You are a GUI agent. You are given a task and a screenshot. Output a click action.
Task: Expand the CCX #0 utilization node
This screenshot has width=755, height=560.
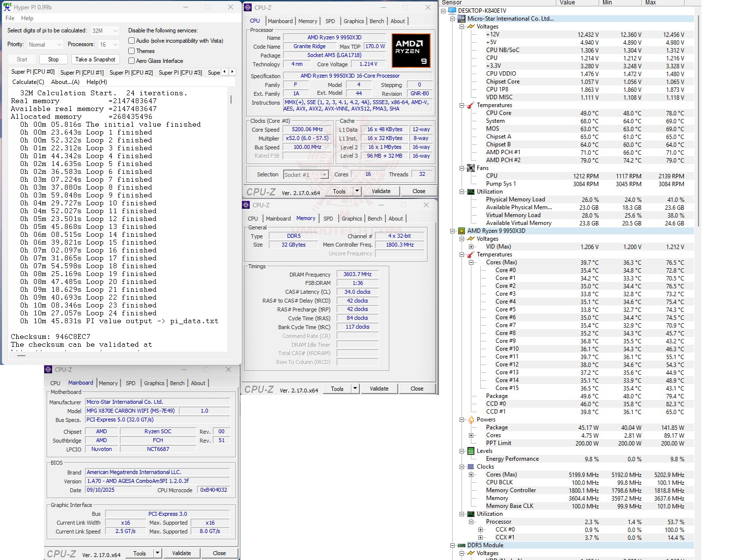pos(480,530)
